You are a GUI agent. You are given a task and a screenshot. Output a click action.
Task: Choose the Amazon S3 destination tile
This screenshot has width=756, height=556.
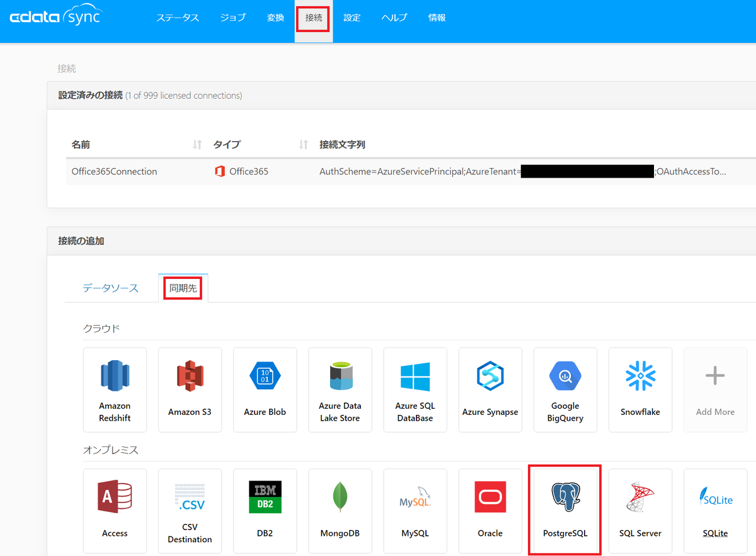tap(190, 390)
